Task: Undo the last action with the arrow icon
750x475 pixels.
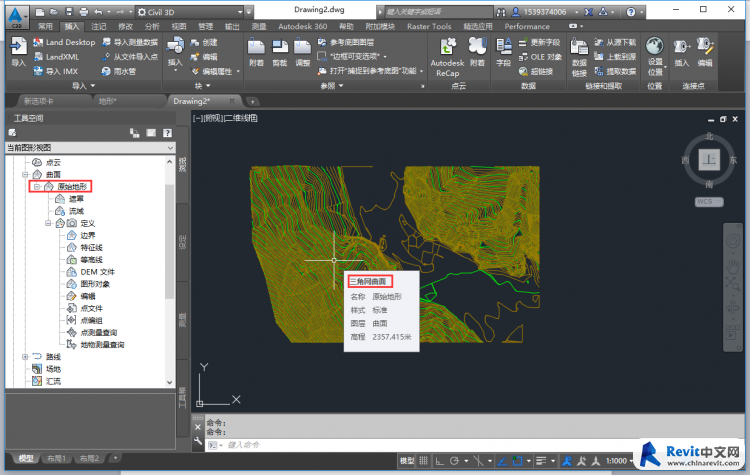Action: click(x=98, y=12)
